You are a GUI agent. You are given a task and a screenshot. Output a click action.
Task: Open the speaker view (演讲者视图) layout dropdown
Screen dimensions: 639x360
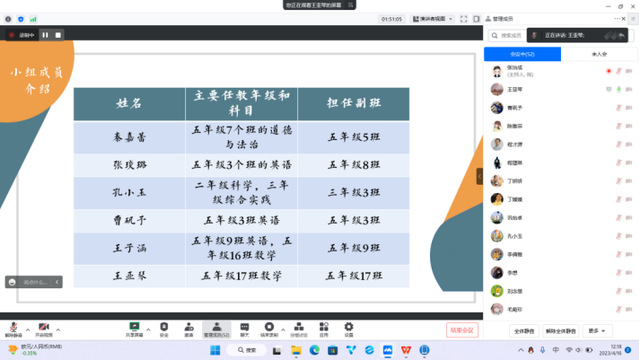tap(433, 19)
